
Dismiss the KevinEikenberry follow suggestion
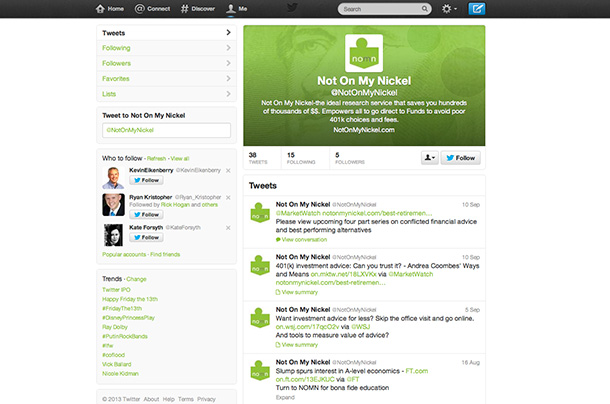228,171
